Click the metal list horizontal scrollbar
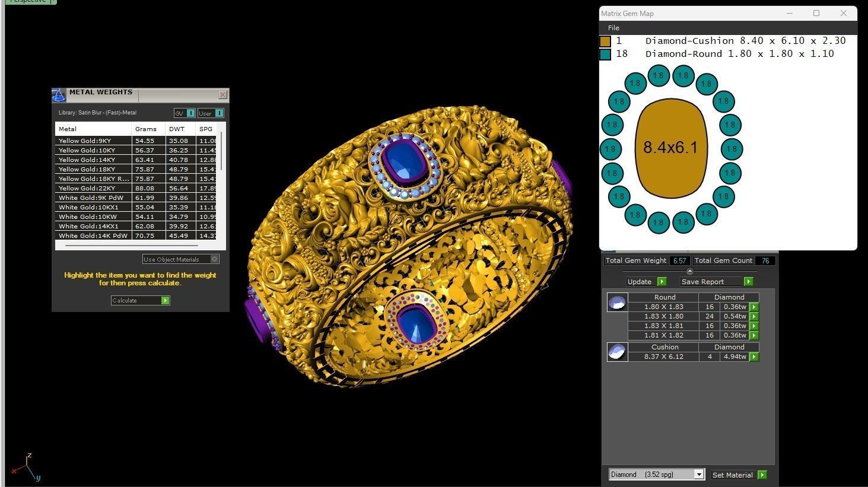 pos(131,244)
